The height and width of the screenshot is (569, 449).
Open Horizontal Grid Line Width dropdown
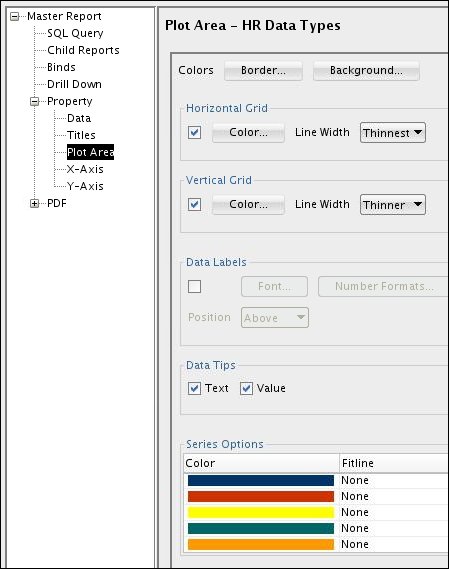(393, 132)
